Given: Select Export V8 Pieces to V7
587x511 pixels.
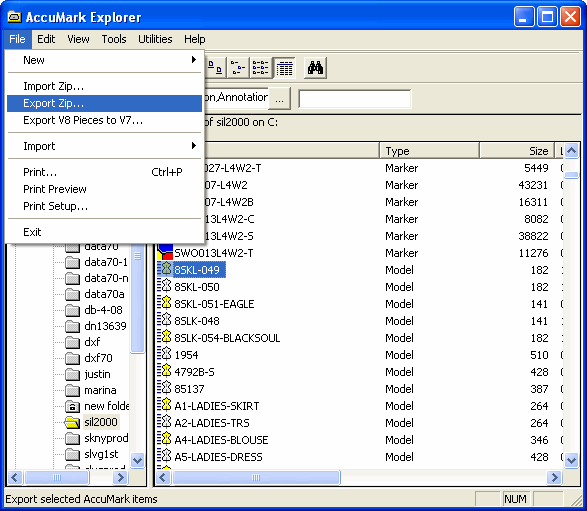Looking at the screenshot, I should 104,120.
